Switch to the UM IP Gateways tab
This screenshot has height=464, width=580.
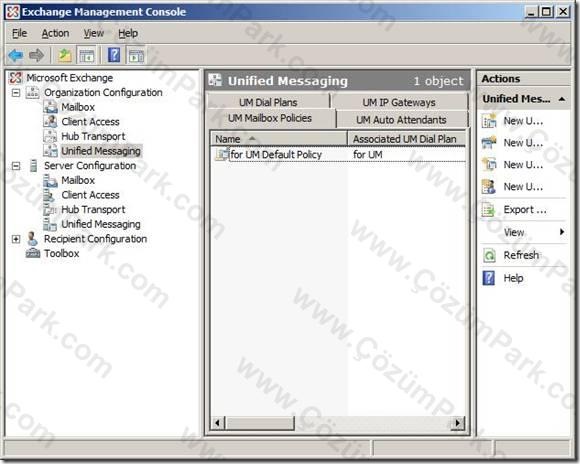point(399,102)
